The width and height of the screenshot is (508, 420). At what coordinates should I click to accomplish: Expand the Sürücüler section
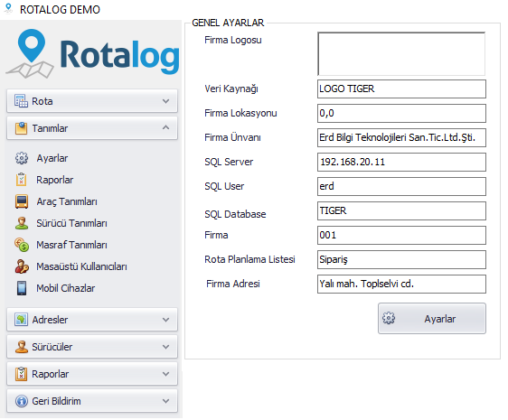[92, 347]
